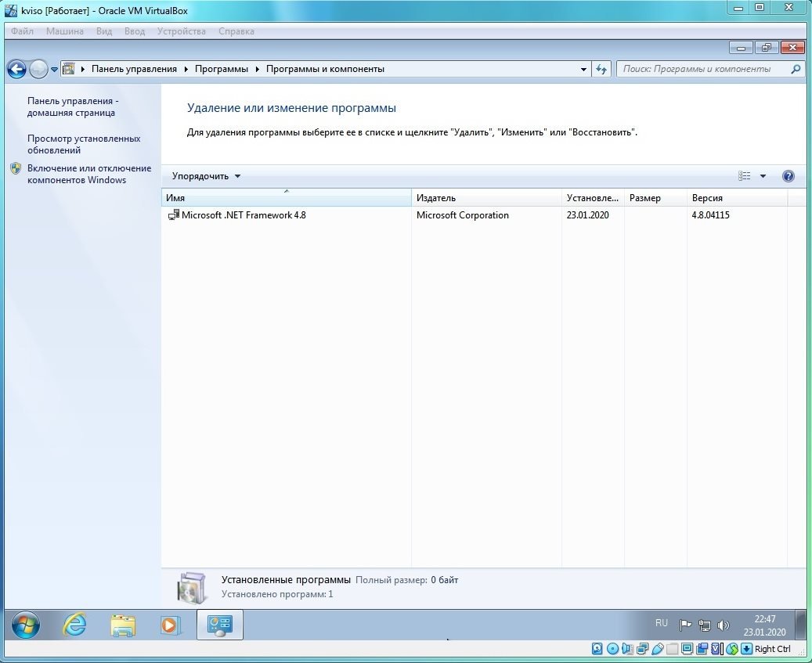The image size is (812, 663).
Task: Open the Action Center flag icon
Action: (685, 625)
